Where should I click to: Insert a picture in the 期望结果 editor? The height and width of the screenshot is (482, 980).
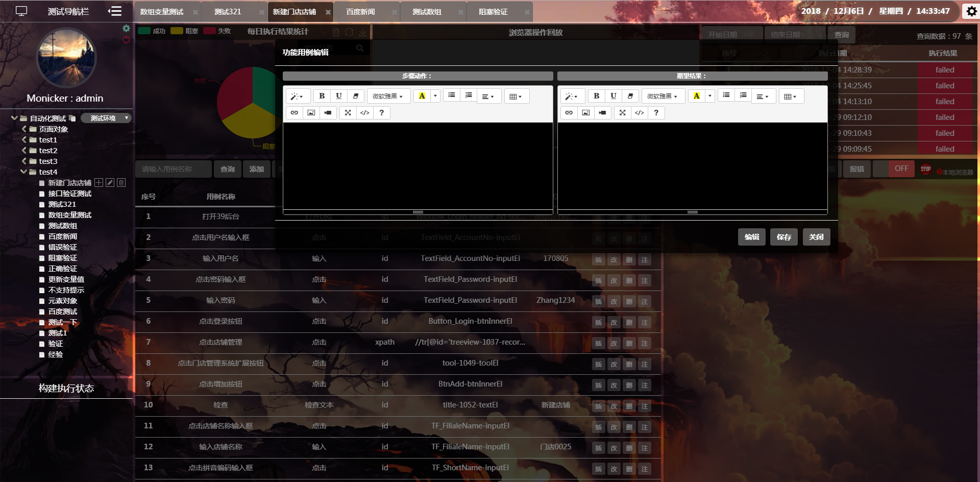(586, 113)
